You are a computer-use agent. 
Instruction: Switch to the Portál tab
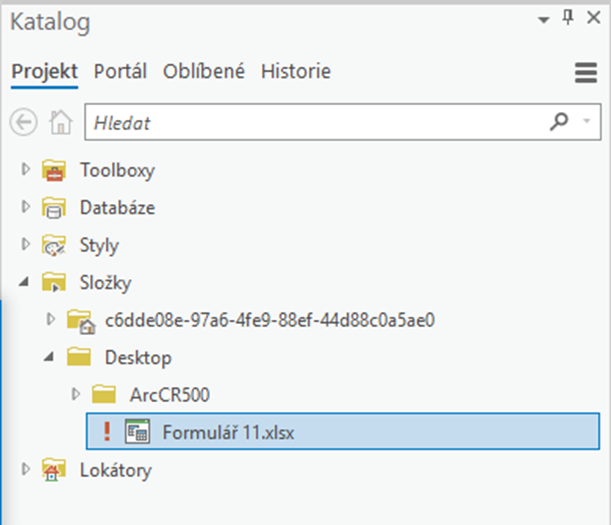[120, 71]
